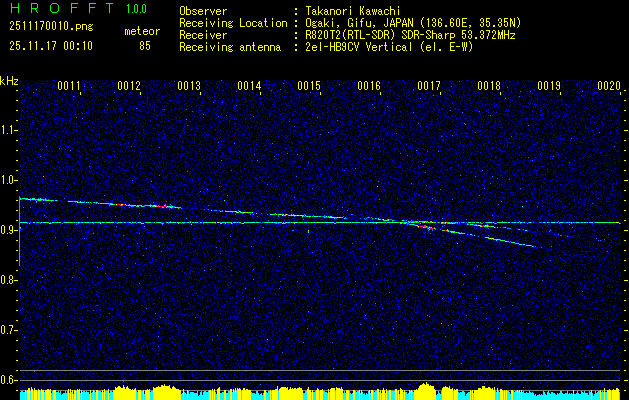
Task: Click the gray vertical bar at spectrogram left edge
Action: [x=20, y=231]
